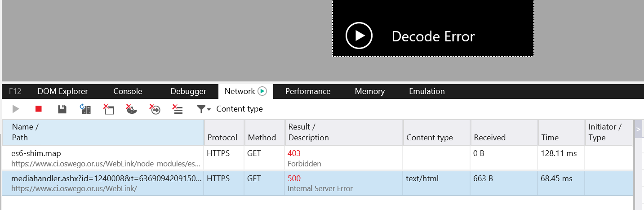
Task: Play the Decode Error video
Action: point(359,36)
